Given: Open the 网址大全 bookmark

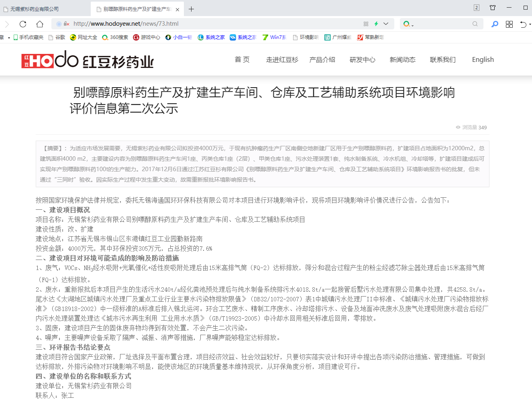Looking at the screenshot, I should coord(84,37).
